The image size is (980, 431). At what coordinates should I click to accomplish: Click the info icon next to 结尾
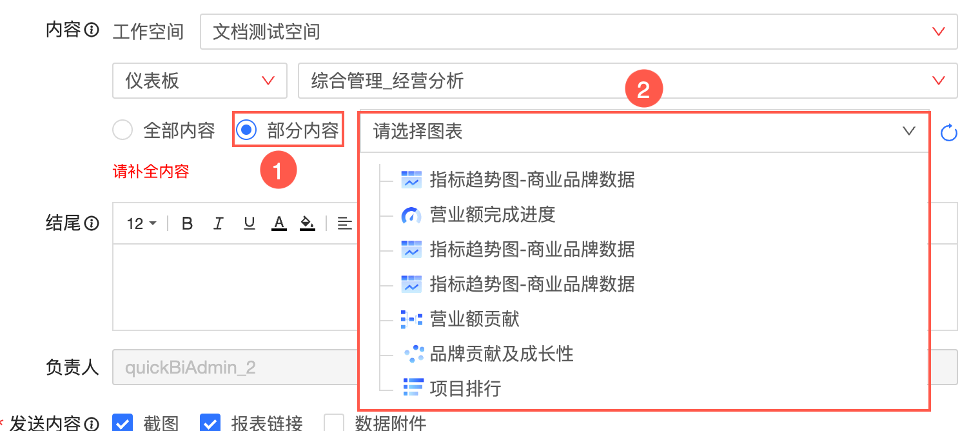pyautogui.click(x=92, y=224)
